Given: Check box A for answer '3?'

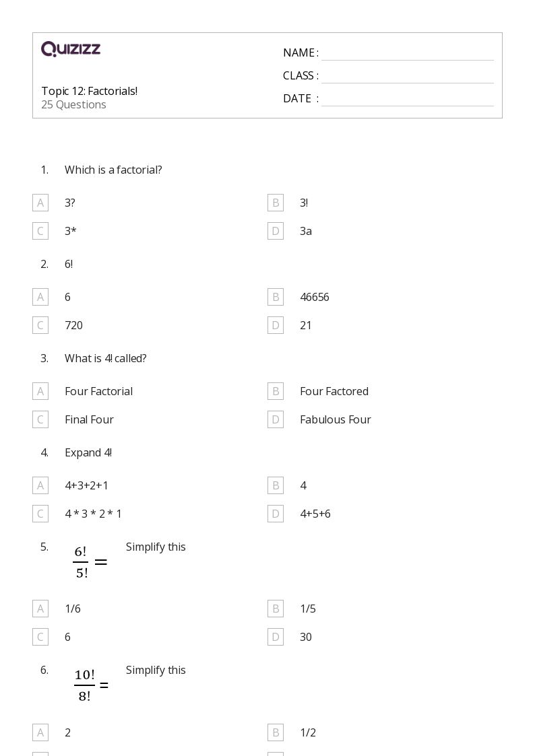Looking at the screenshot, I should pyautogui.click(x=40, y=203).
